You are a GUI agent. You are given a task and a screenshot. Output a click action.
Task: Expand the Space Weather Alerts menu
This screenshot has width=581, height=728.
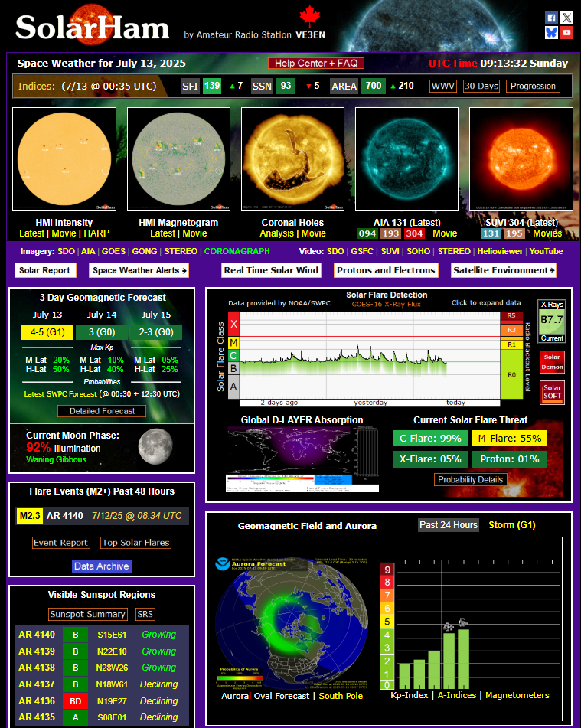139,270
